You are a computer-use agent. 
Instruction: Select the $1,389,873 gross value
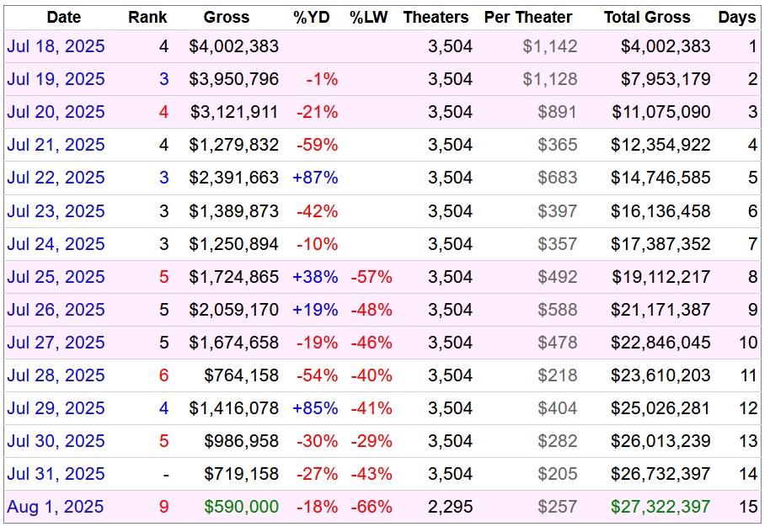point(233,211)
